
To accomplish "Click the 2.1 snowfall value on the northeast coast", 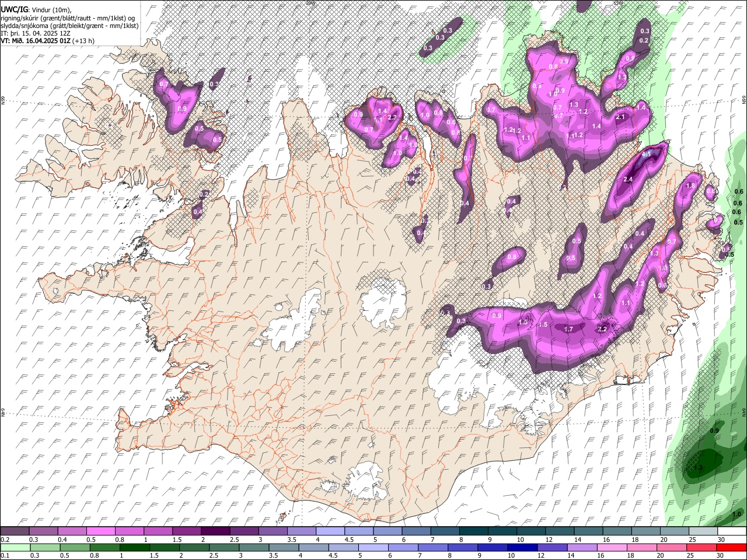I will point(620,117).
